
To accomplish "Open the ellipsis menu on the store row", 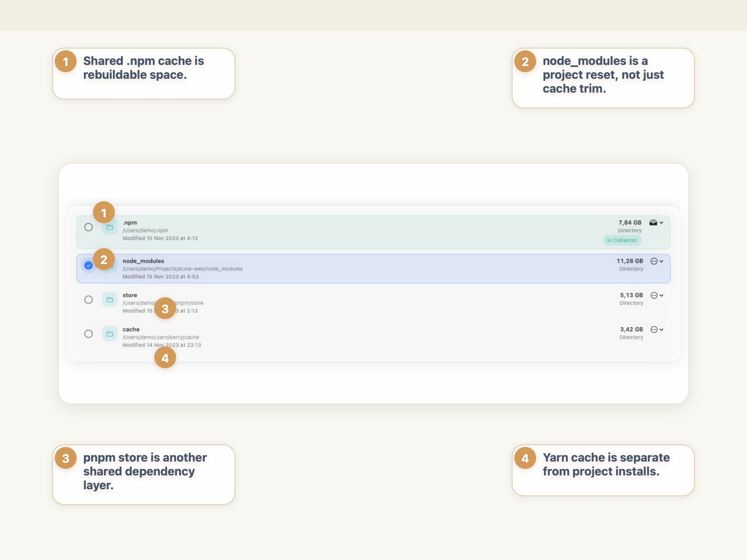I will (x=655, y=295).
